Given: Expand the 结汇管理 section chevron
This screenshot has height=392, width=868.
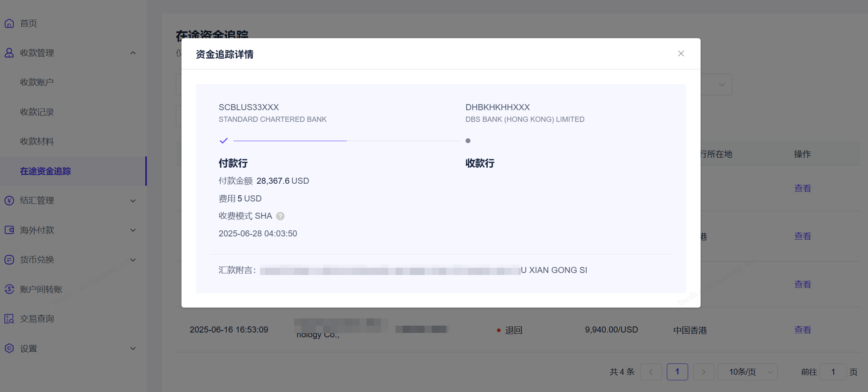Looking at the screenshot, I should [x=133, y=201].
